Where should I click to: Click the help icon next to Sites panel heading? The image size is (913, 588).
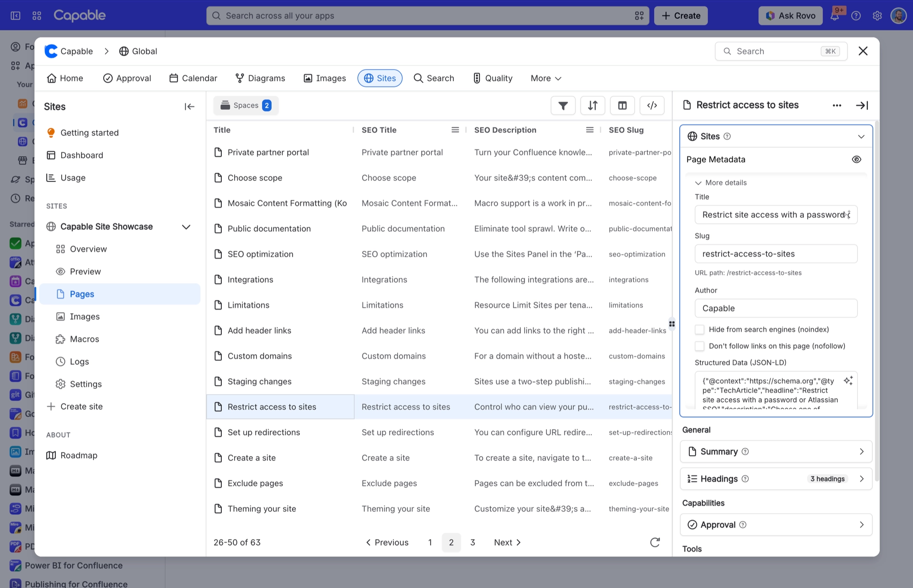tap(727, 136)
